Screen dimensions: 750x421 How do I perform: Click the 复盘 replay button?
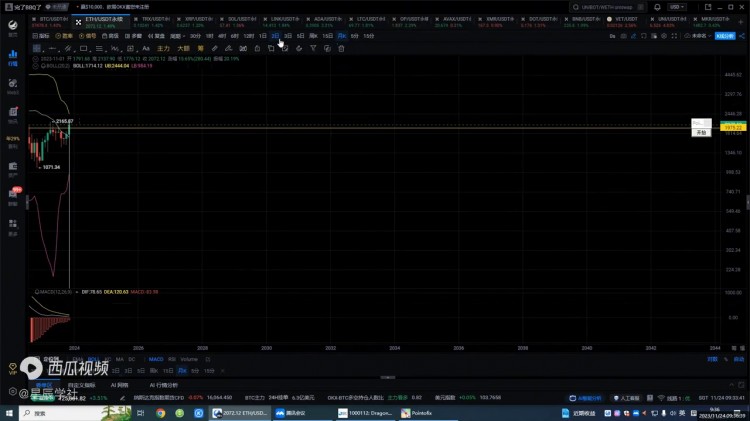tap(156, 36)
